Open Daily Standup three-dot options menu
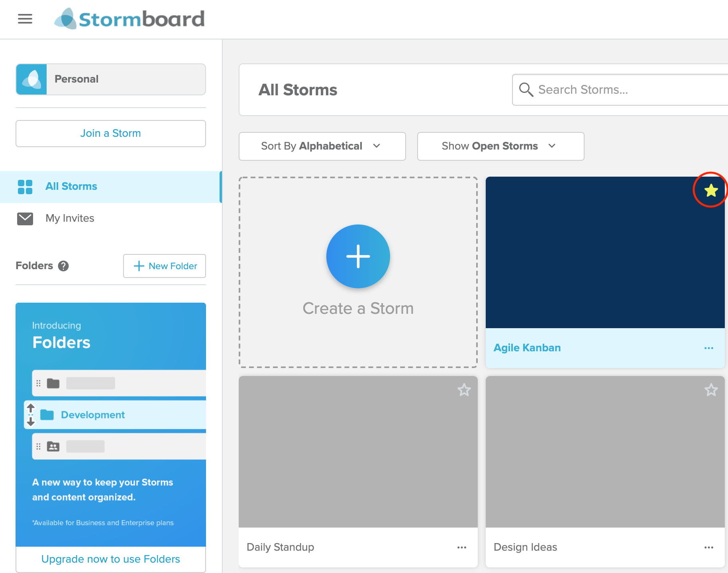 pos(461,547)
